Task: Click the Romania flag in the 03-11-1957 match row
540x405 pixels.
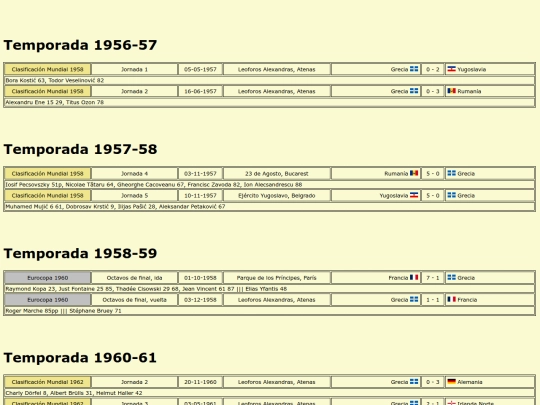Action: [x=414, y=173]
